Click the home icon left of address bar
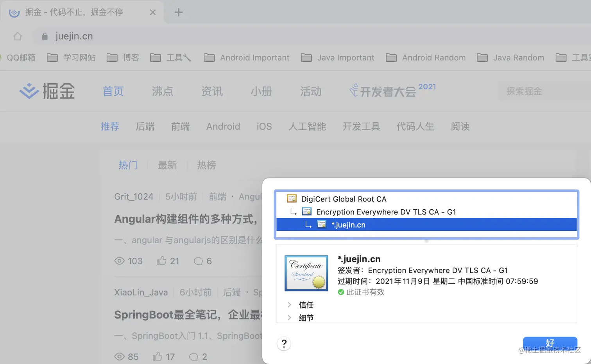This screenshot has width=591, height=364. [x=17, y=36]
